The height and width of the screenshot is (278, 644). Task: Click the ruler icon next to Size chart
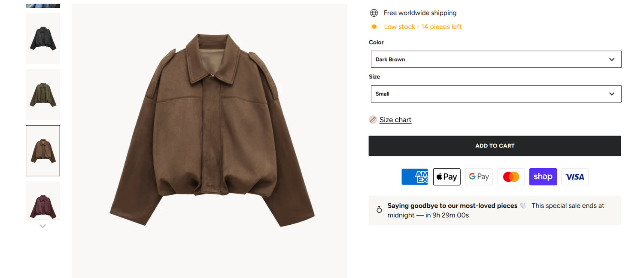[x=373, y=120]
